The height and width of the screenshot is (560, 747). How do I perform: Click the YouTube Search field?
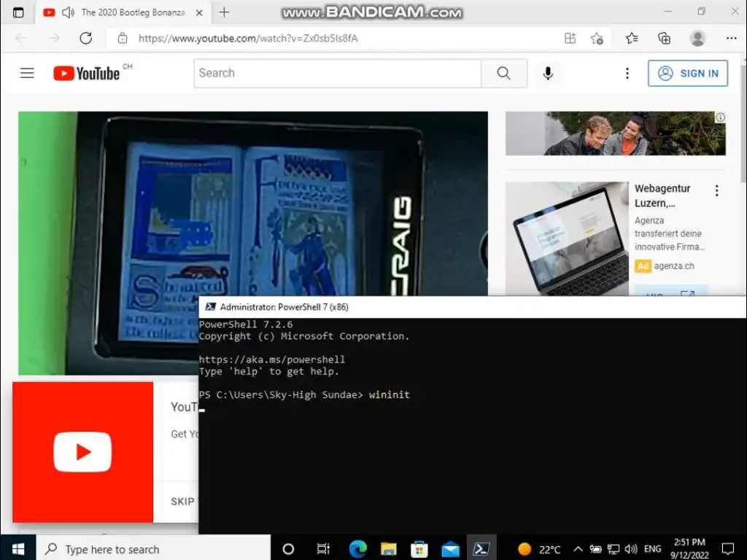point(337,73)
